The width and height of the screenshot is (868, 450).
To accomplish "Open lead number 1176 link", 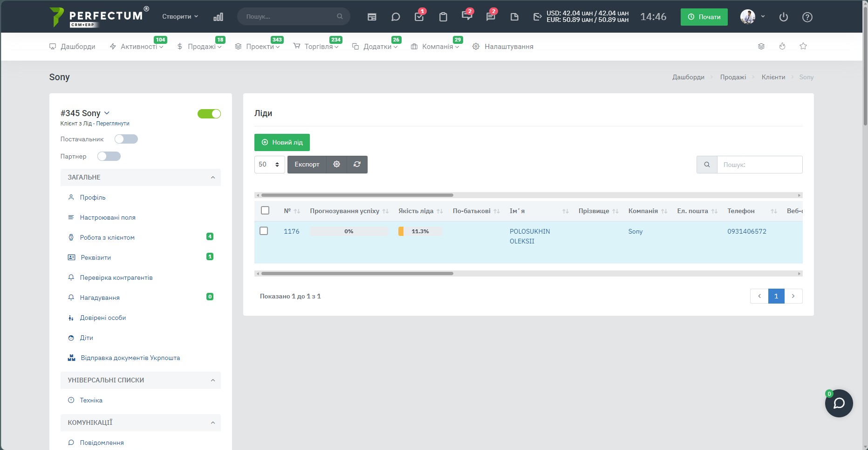I will (x=292, y=231).
